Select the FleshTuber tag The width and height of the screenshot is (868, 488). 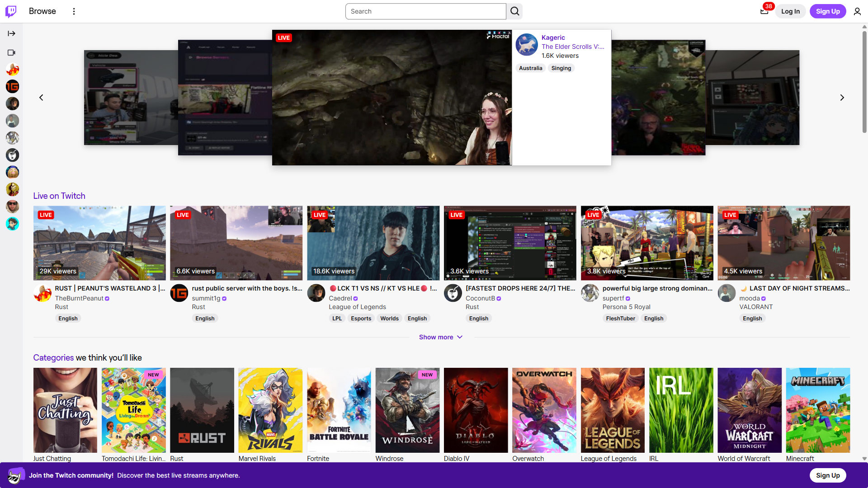(x=620, y=319)
